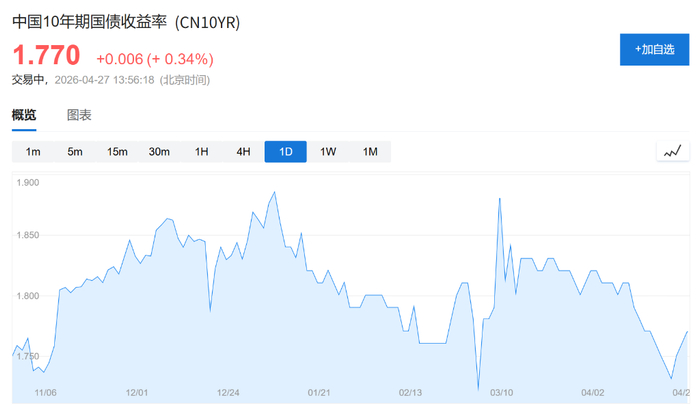
Task: Click the 03/10 date axis label
Action: (x=502, y=393)
